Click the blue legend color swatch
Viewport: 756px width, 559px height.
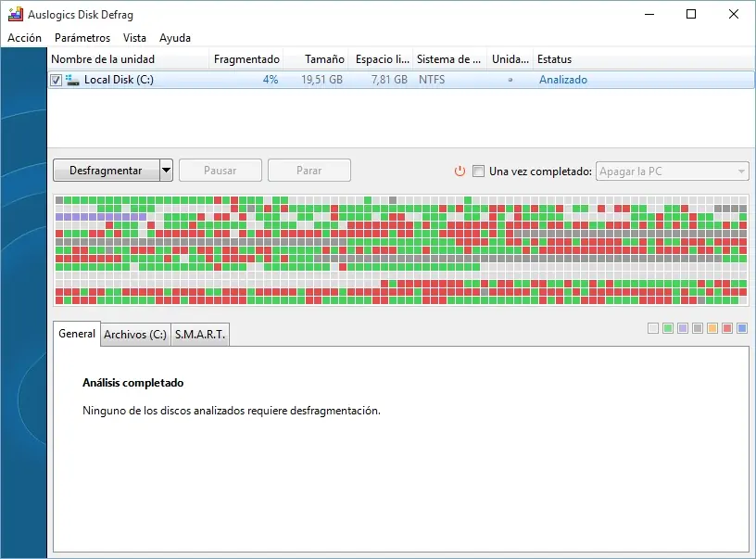[x=742, y=328]
